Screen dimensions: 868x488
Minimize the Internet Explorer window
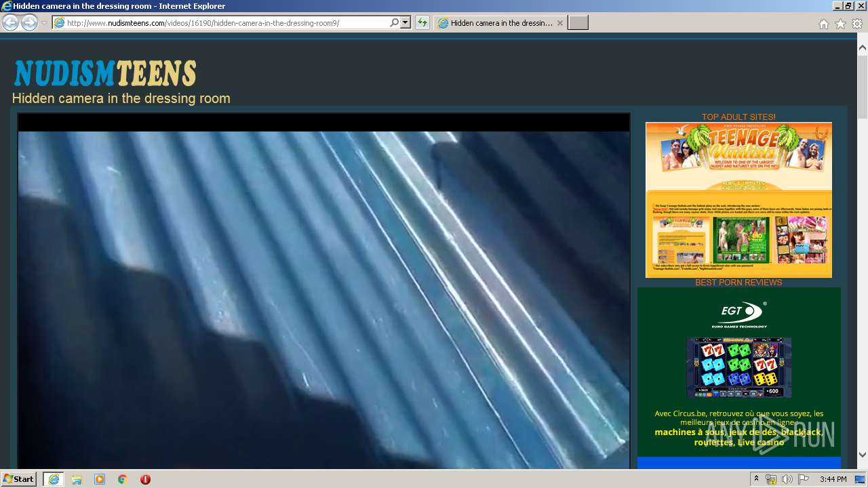pos(837,5)
